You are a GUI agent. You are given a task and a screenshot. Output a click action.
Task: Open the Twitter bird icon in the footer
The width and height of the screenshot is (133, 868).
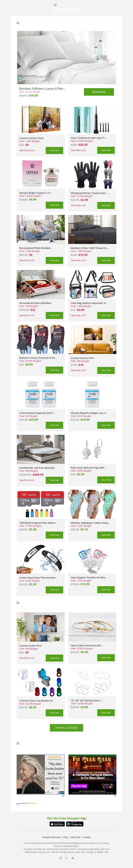72,858
